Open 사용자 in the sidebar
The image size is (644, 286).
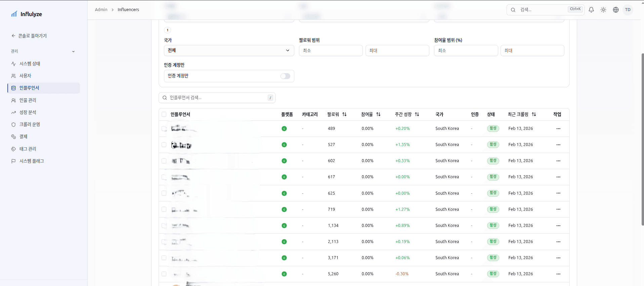click(25, 76)
